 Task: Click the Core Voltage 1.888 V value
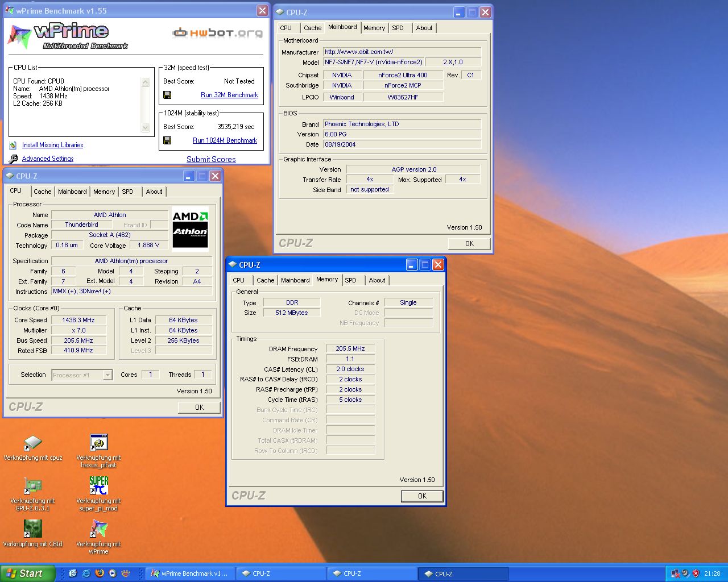click(148, 246)
